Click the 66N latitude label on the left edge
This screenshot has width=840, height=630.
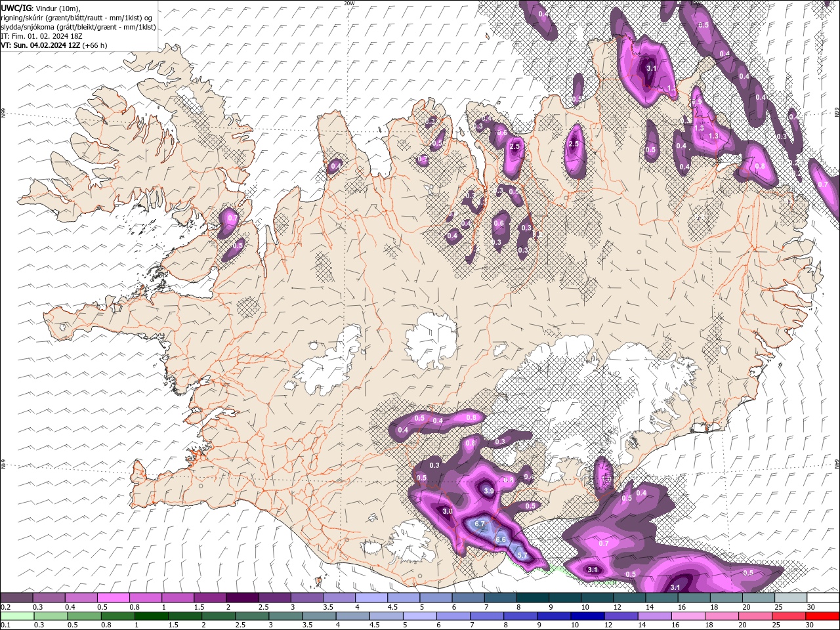[x=3, y=114]
